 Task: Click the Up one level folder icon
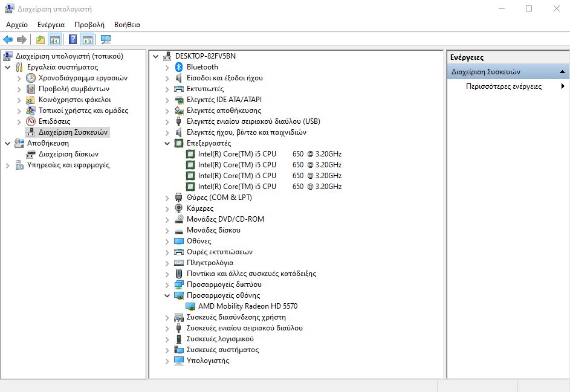40,39
